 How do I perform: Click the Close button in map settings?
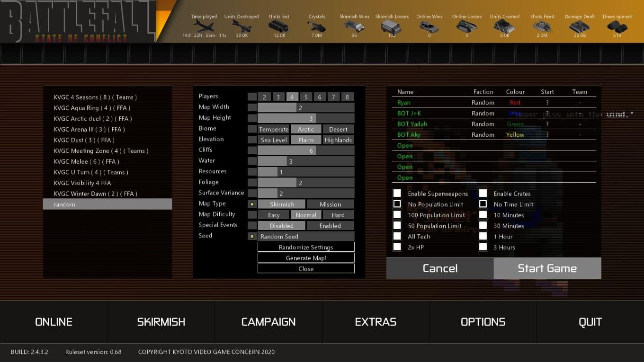coord(306,268)
